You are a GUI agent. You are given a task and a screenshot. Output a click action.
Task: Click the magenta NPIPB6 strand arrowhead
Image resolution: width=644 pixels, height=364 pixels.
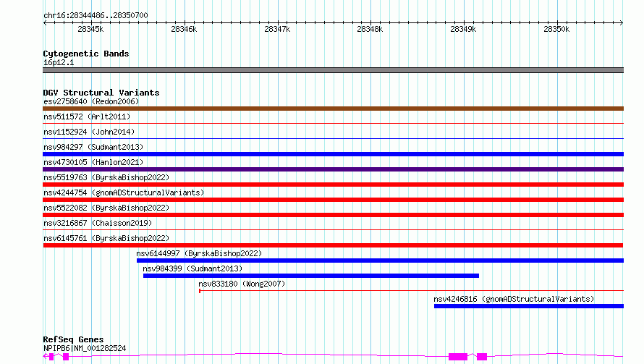[x=46, y=356]
